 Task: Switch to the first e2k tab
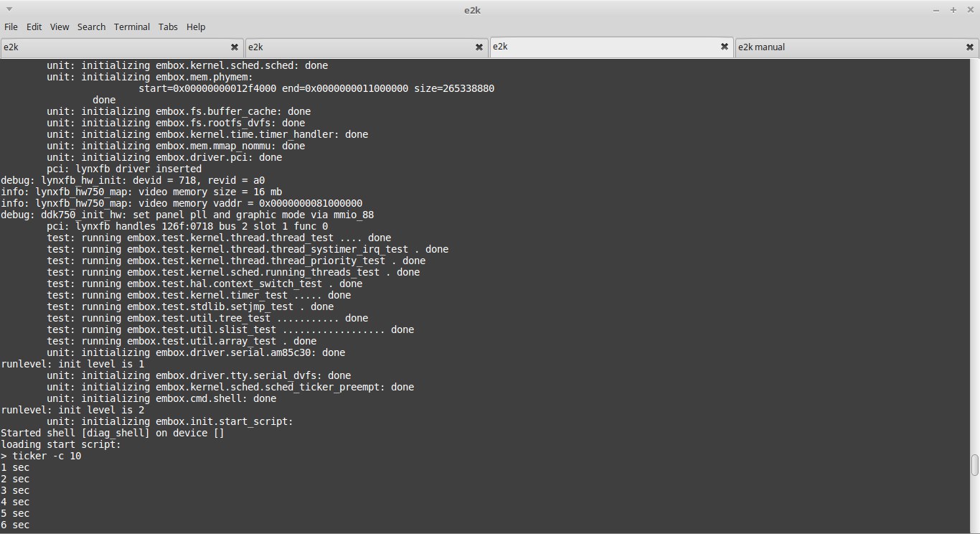[122, 47]
